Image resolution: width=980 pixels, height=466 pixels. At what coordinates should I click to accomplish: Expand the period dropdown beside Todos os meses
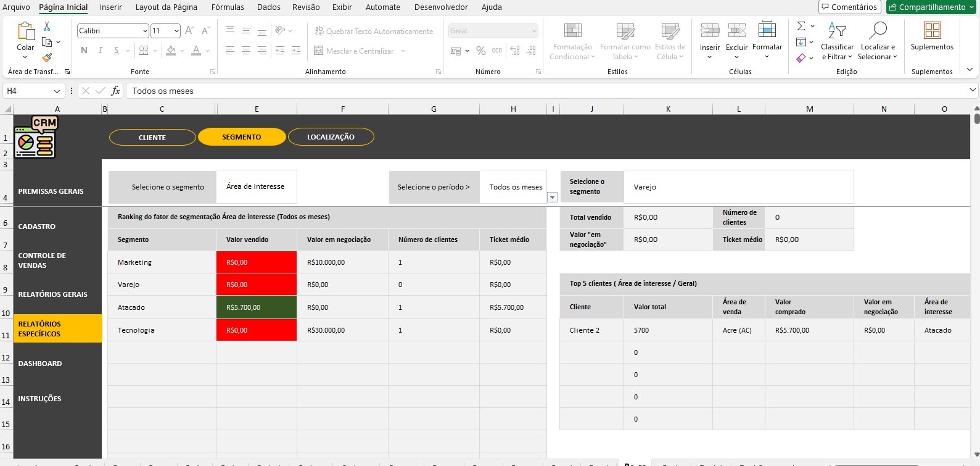coord(552,198)
